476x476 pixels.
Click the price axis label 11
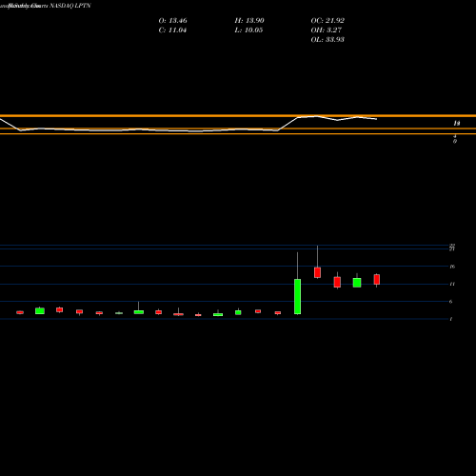[x=452, y=284]
